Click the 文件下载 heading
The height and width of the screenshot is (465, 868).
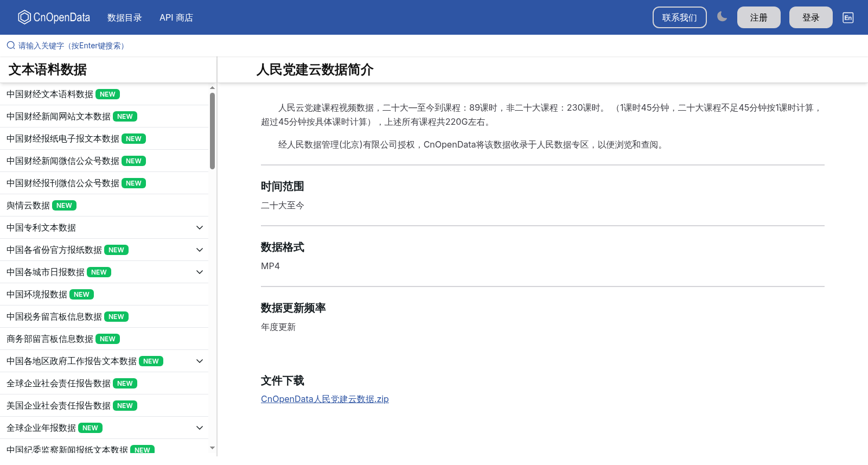click(x=282, y=380)
